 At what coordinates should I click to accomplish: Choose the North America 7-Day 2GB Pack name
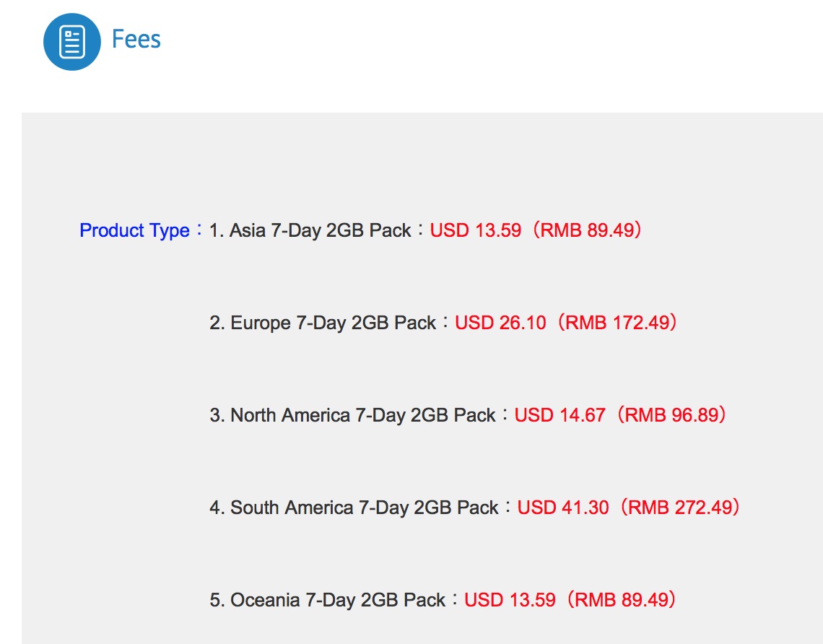click(363, 415)
